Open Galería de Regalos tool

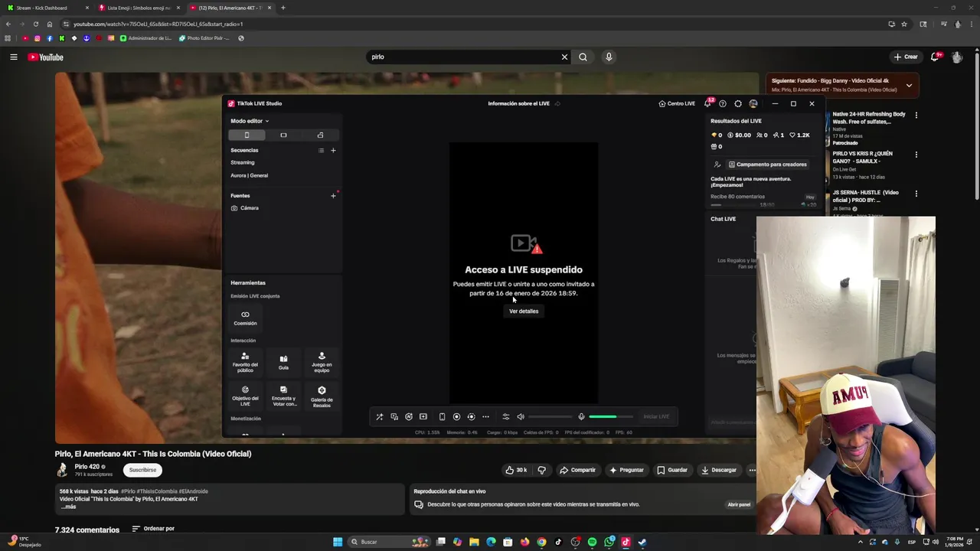point(322,396)
